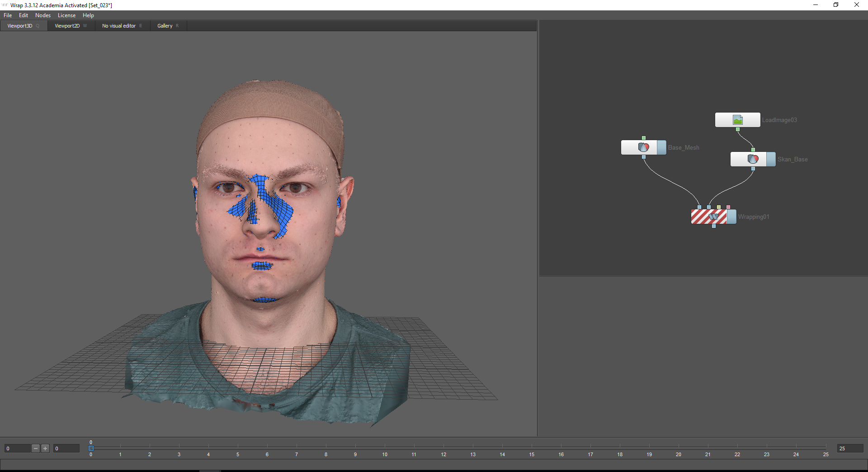Toggle the blue side tab of Wrapping01 node

[731, 217]
